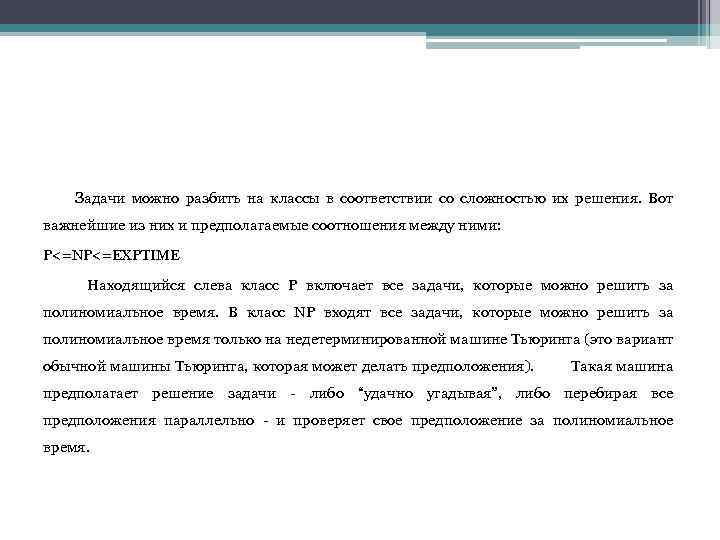Screen dimensions: 720x540
Task: Click the phrase "Такая машина"
Action: click(x=622, y=367)
